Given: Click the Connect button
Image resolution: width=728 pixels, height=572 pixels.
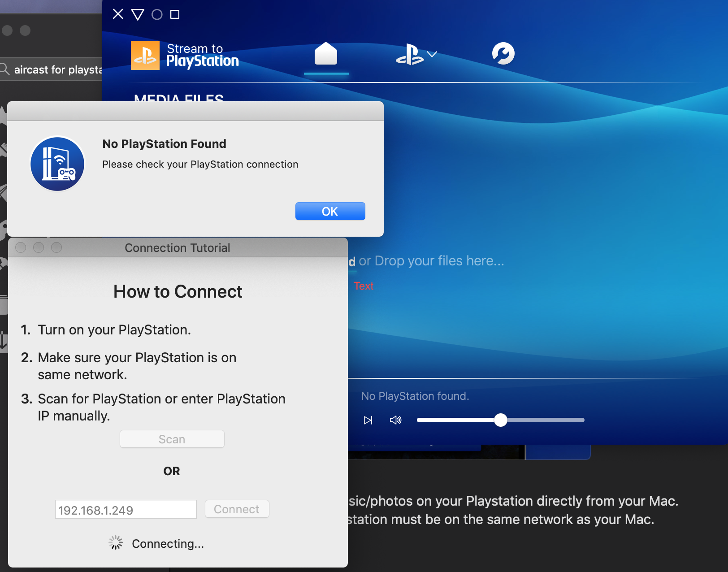Looking at the screenshot, I should point(237,509).
